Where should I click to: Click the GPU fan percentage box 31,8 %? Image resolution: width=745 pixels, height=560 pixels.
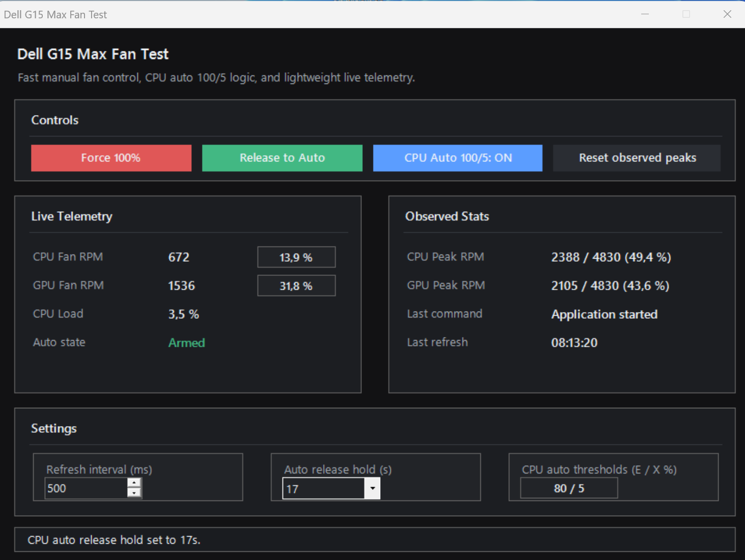296,286
